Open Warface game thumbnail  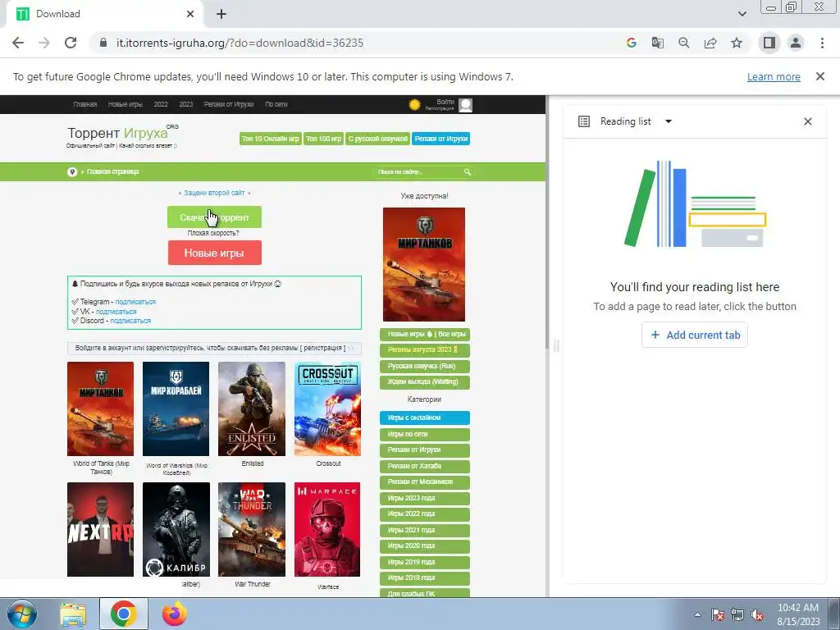(327, 529)
